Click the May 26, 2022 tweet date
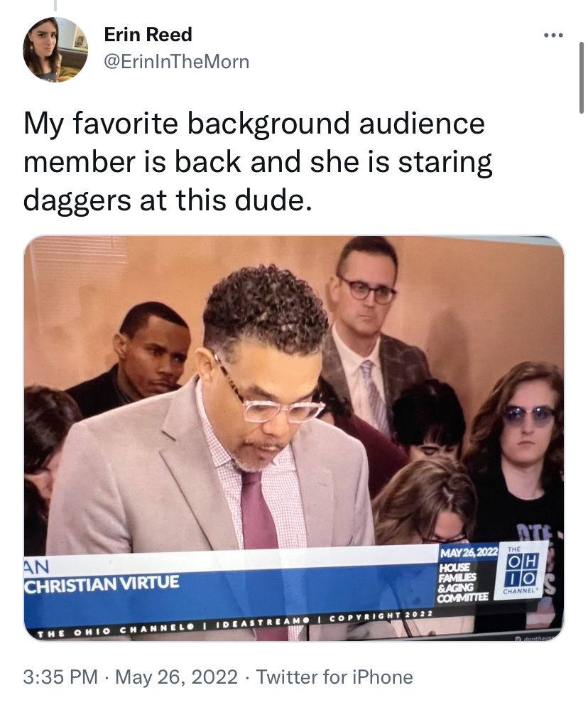The width and height of the screenshot is (588, 705). (x=177, y=677)
